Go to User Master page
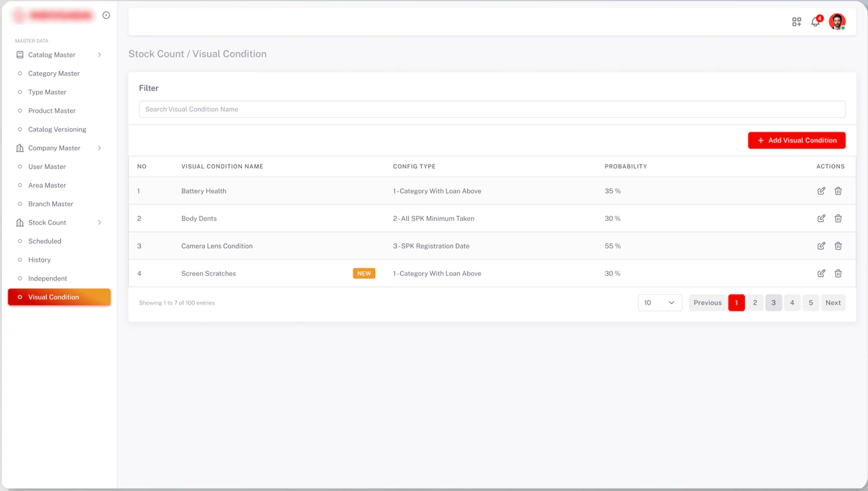The image size is (868, 491). 47,167
